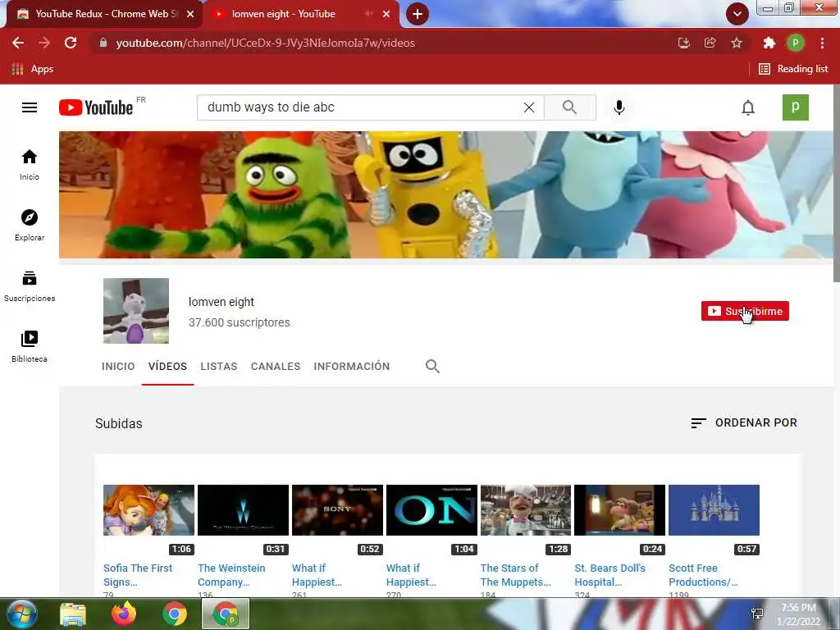This screenshot has width=840, height=630.
Task: Select the INFORMACIÓN channel tab
Action: [x=351, y=367]
